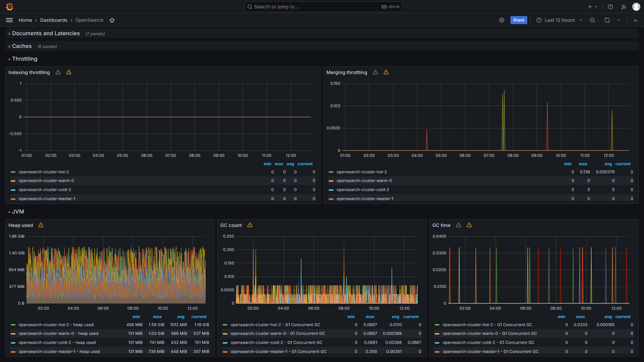The height and width of the screenshot is (362, 644).
Task: Go to Dashboards breadcrumb
Action: point(54,20)
